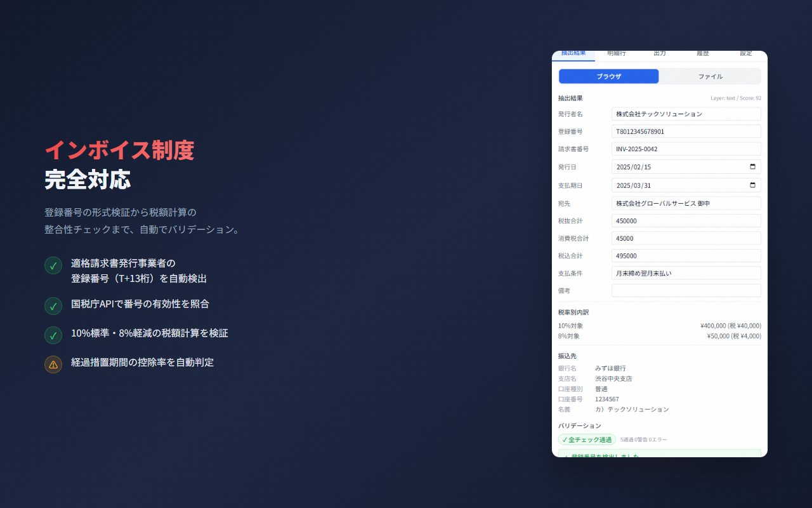Focus the empty 備考 field
Image resolution: width=812 pixels, height=508 pixels.
(686, 291)
